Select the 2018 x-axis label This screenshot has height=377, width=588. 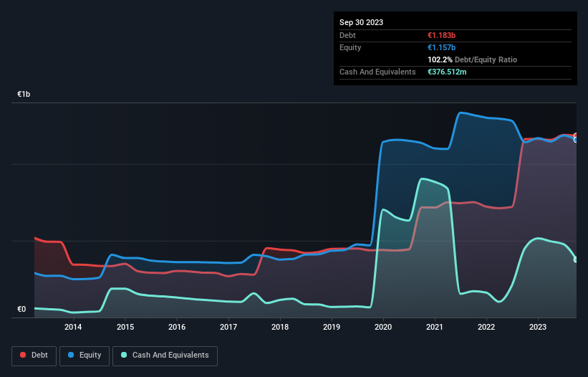[x=280, y=327]
